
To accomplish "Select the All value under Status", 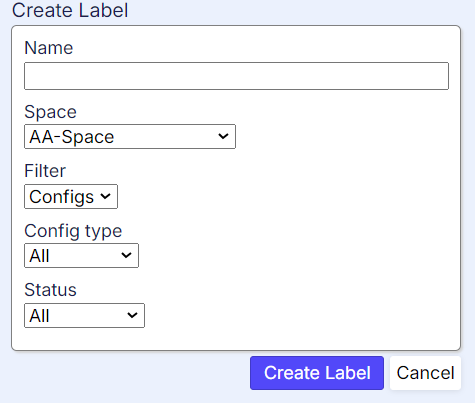I will pos(39,316).
